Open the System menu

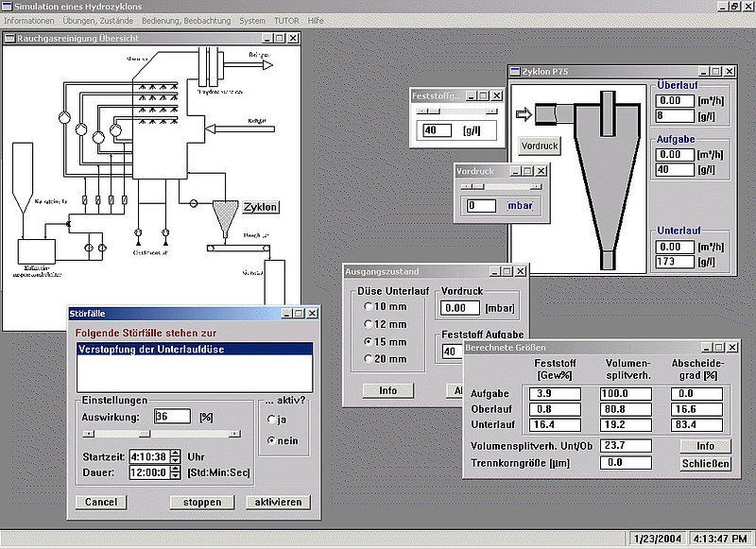point(252,21)
